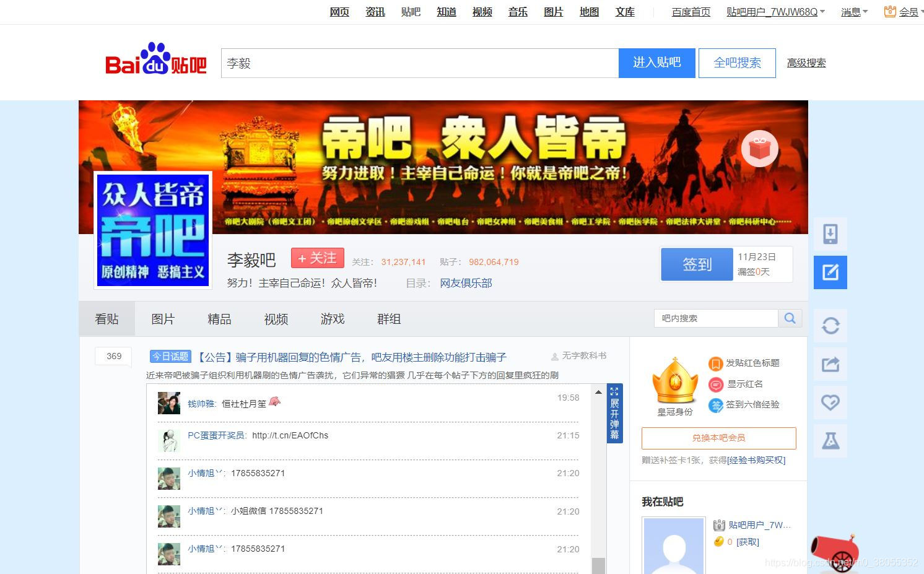Viewport: 924px width, 574px height.
Task: Open author 无字教科书 profile link
Action: click(x=584, y=356)
